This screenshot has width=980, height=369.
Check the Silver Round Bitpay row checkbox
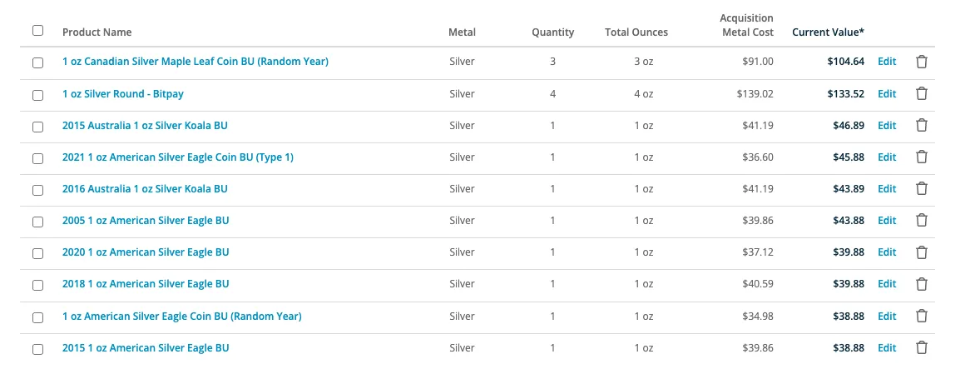37,95
